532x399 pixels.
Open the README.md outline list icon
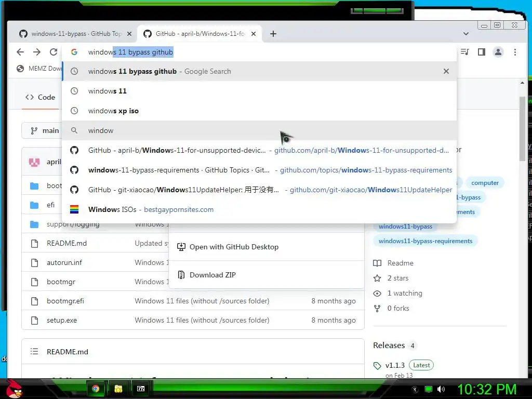point(34,352)
